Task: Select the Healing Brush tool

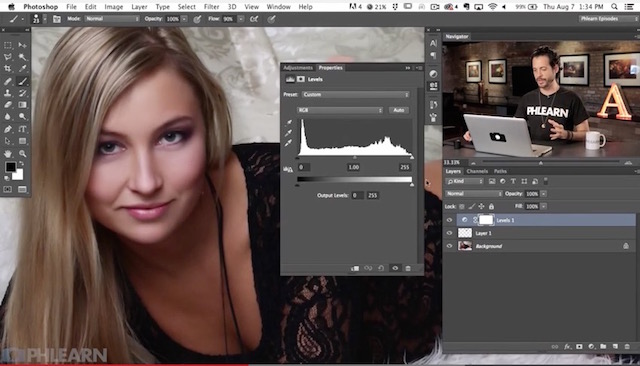Action: (8, 81)
